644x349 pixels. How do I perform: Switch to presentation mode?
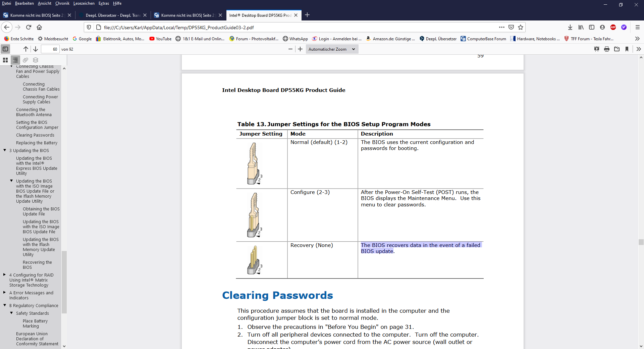coord(597,49)
